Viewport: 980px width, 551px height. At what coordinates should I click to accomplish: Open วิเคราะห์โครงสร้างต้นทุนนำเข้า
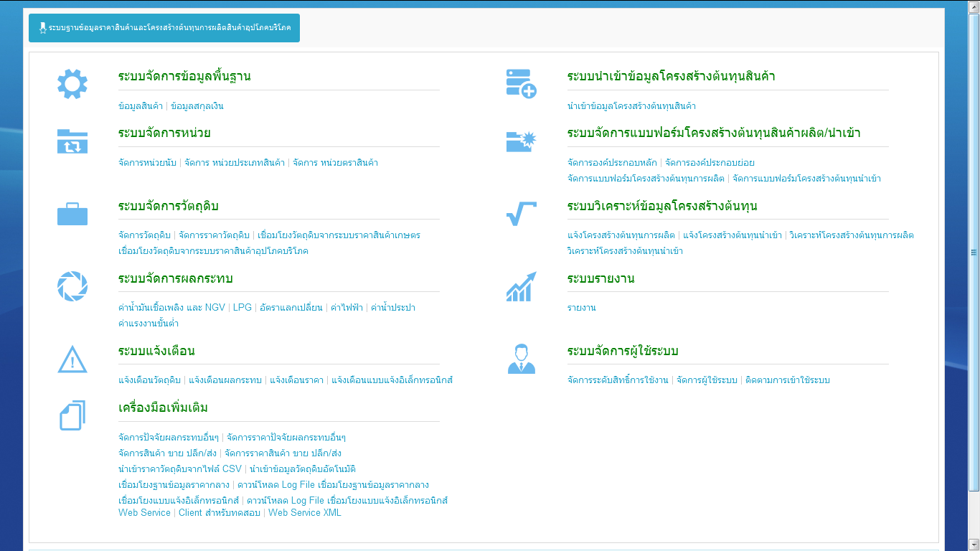pos(625,251)
